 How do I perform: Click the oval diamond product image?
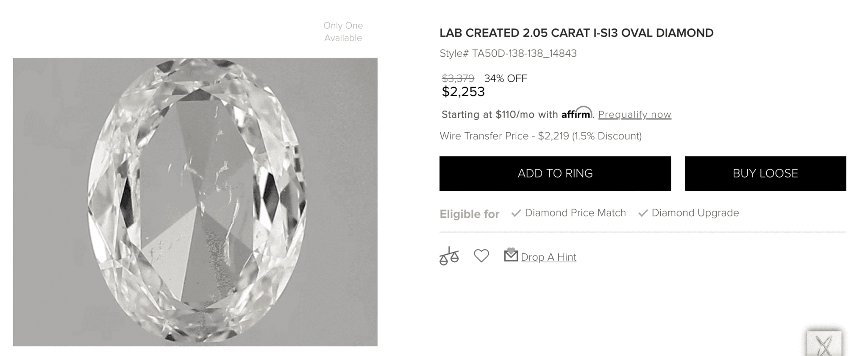pos(195,202)
